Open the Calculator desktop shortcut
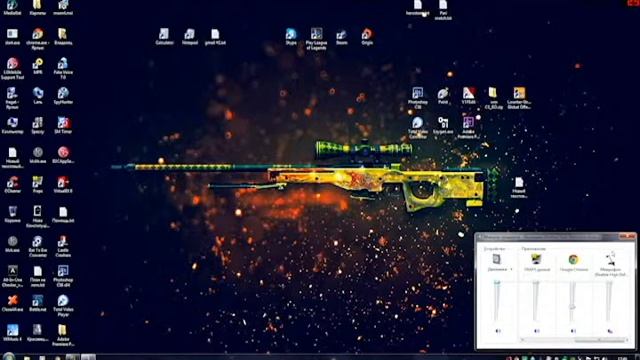This screenshot has width=640, height=360. point(164,35)
